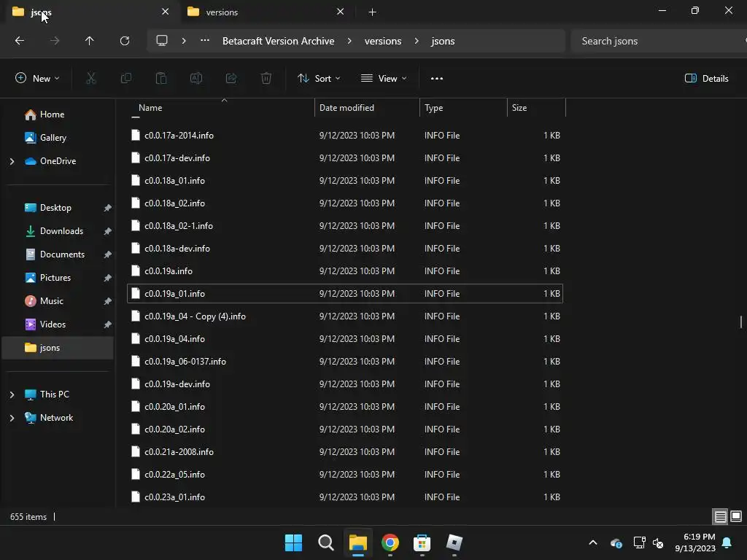Click the Copy toolbar icon

point(125,79)
